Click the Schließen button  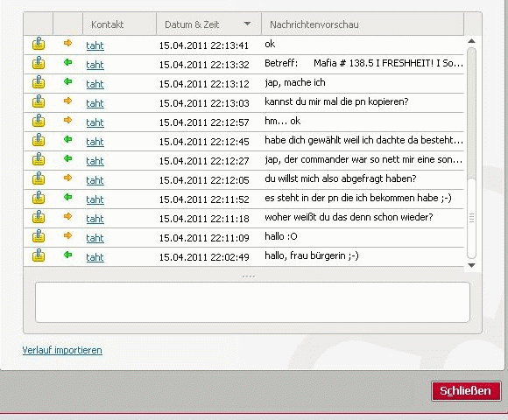point(466,391)
